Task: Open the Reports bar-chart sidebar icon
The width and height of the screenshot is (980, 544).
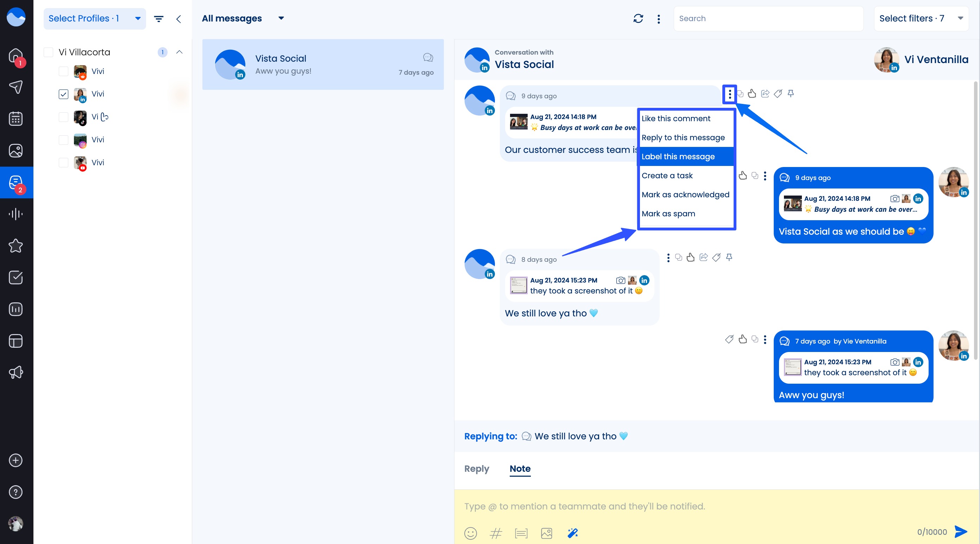Action: coord(15,309)
